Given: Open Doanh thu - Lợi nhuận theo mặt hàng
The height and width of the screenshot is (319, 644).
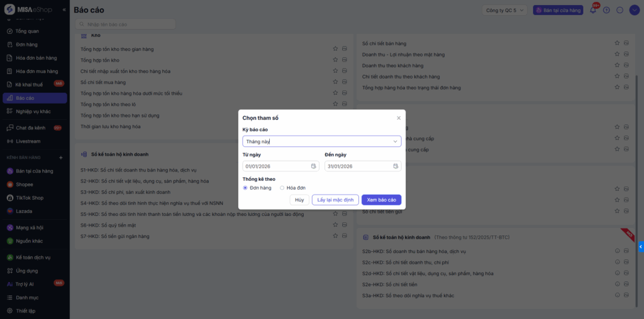Looking at the screenshot, I should pyautogui.click(x=403, y=54).
